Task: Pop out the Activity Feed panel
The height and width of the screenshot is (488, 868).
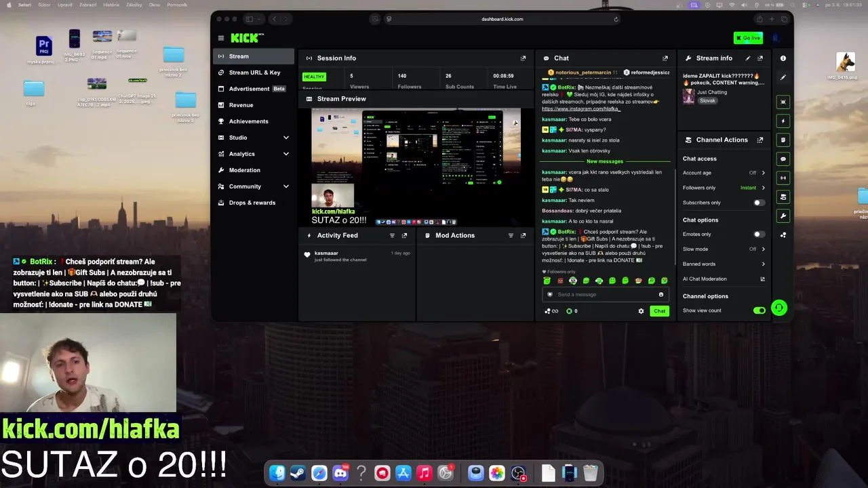Action: (x=404, y=236)
